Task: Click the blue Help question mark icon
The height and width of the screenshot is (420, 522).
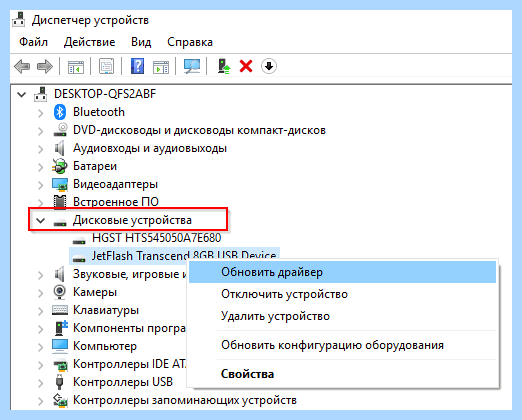Action: 138,66
